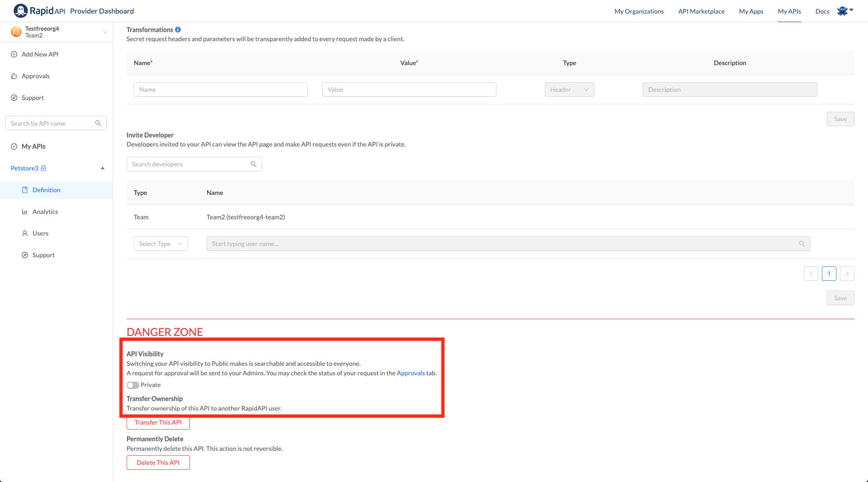Click the API name search magnifier icon

point(98,123)
